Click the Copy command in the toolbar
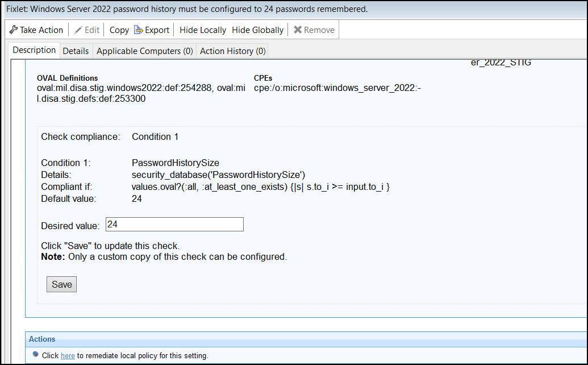588x365 pixels. [x=119, y=30]
